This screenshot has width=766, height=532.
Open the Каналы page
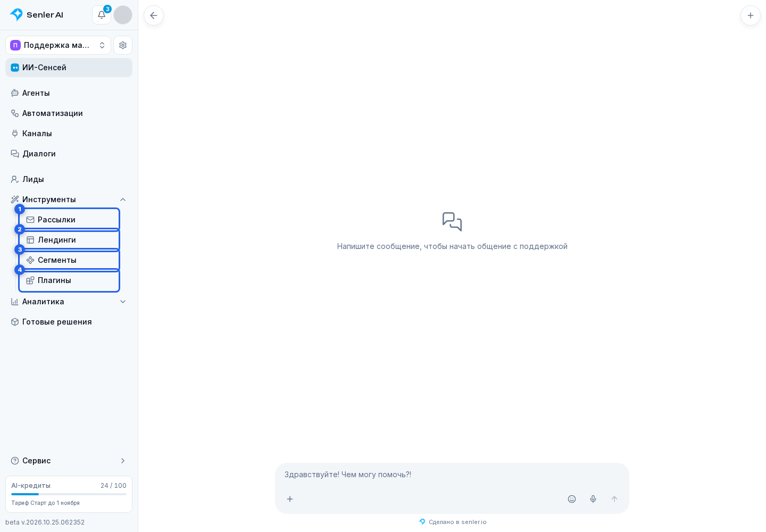[x=69, y=134]
